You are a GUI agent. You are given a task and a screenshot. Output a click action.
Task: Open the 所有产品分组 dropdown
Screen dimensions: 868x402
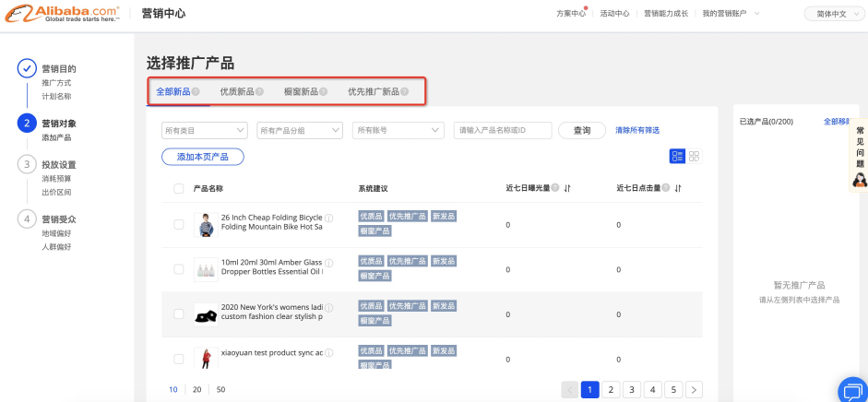tap(300, 131)
